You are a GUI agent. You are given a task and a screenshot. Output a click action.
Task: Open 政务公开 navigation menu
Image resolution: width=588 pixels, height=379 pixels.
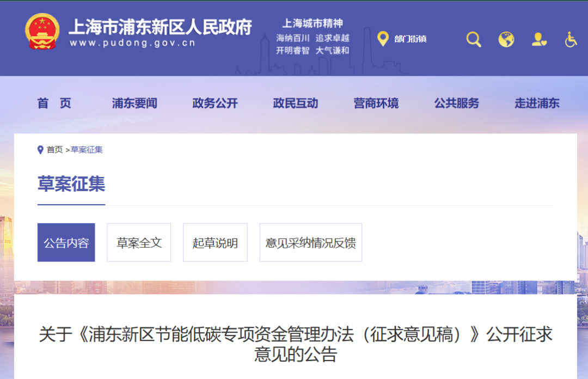[215, 103]
